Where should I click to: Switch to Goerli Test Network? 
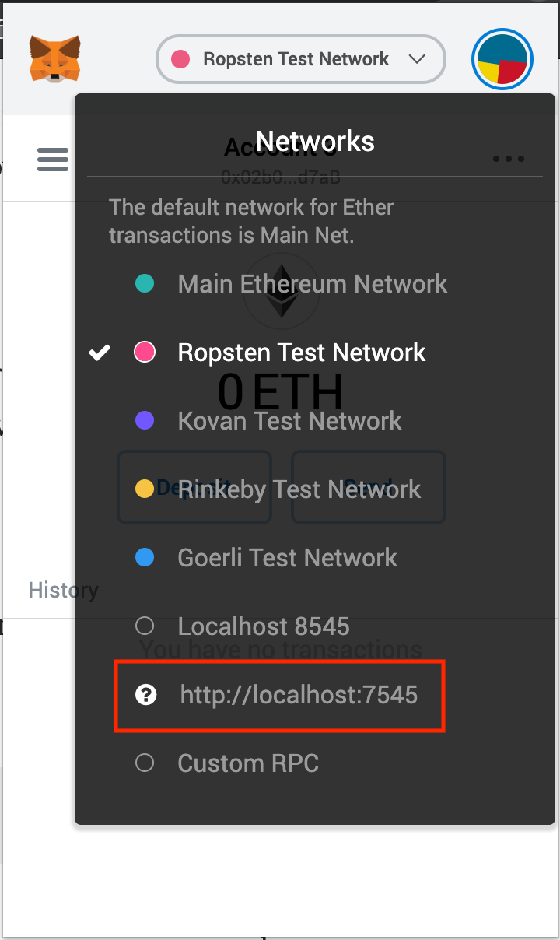tap(287, 558)
